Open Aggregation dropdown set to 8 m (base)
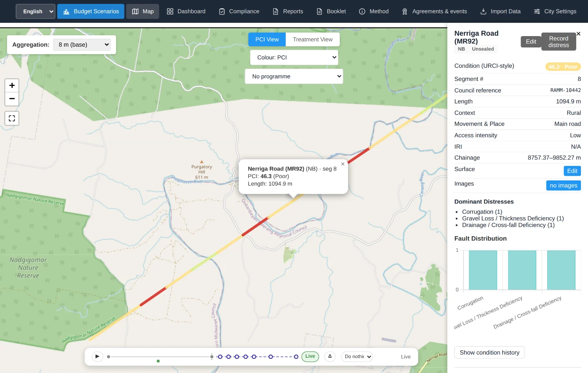Screen dimensions: 588x373 tap(82, 45)
